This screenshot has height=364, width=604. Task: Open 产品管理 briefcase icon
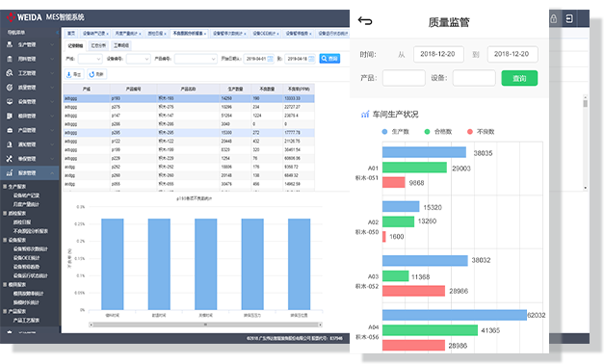pyautogui.click(x=10, y=130)
